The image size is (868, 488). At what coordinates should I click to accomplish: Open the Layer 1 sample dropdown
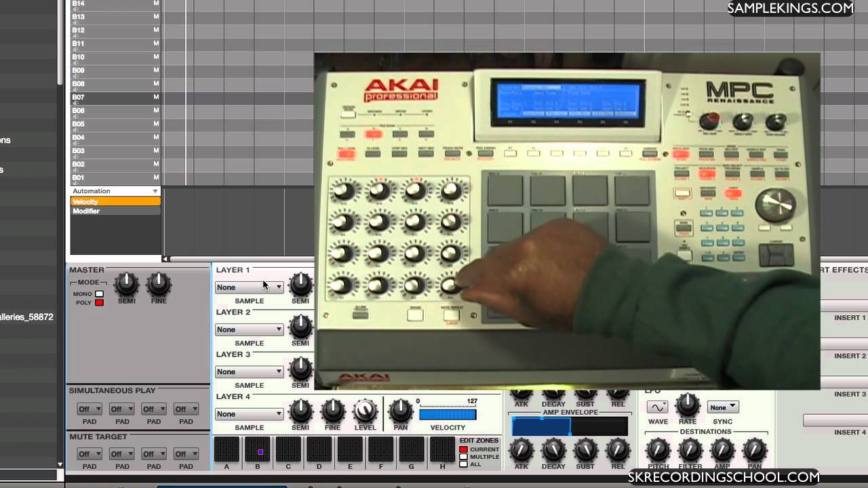coord(249,287)
